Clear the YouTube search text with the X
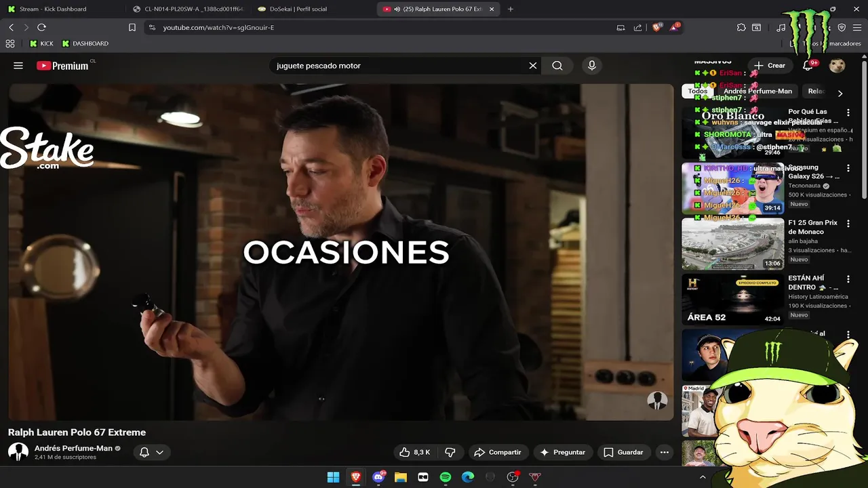Screen dimensions: 868x488 (533, 66)
